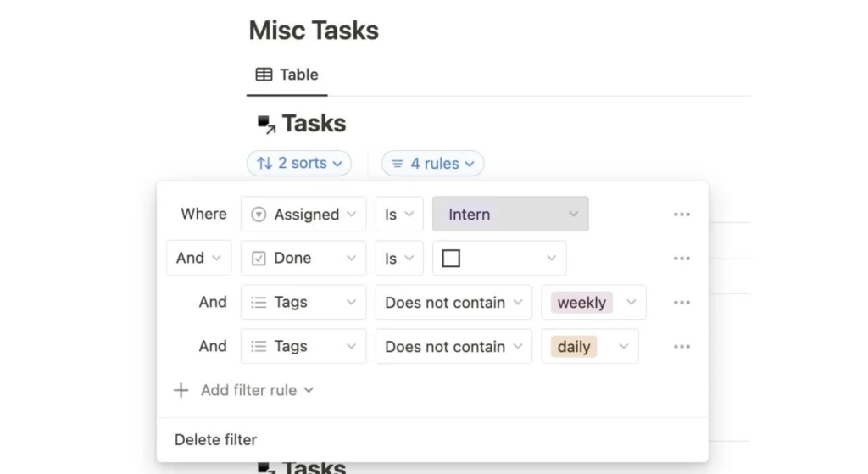Screen dimensions: 868x474
Task: Click the Where label
Action: [x=203, y=215]
